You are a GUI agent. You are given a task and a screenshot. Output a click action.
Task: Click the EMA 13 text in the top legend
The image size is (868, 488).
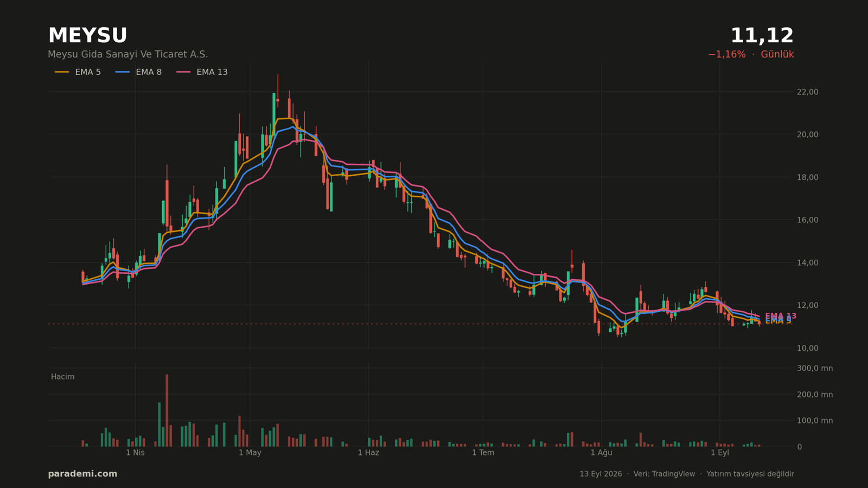tap(212, 72)
